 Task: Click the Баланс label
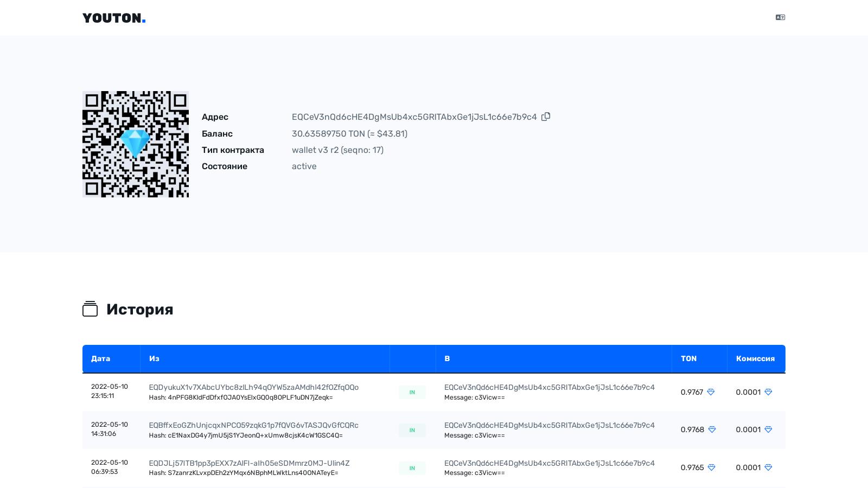pyautogui.click(x=217, y=134)
